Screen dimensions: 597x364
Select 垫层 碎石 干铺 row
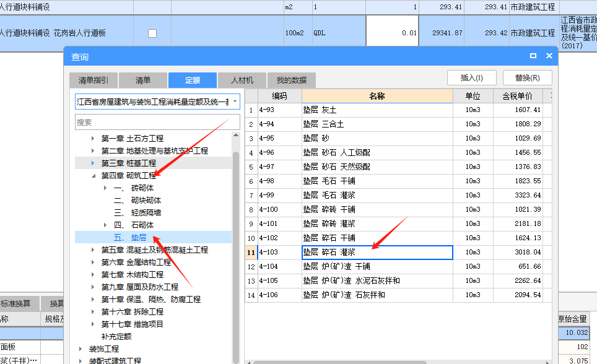click(x=398, y=238)
